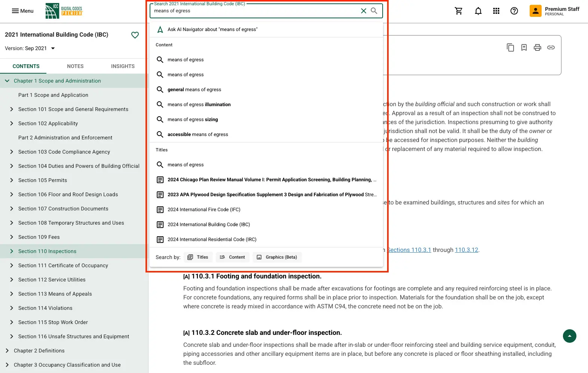Expand Section 104 Duties and Powers chevron
This screenshot has width=588, height=373.
click(11, 166)
